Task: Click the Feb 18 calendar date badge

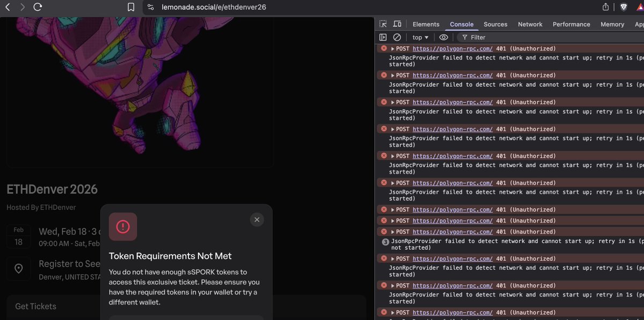Action: 19,236
